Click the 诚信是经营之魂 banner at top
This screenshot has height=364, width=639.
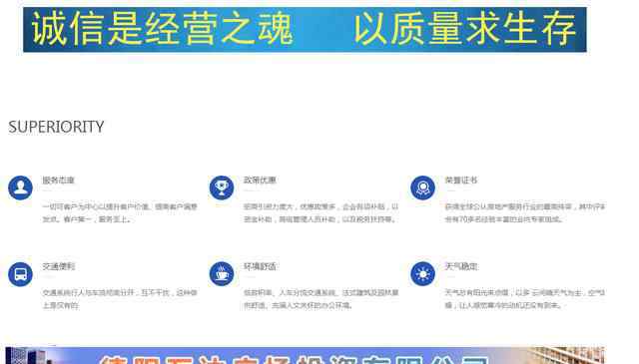305,30
